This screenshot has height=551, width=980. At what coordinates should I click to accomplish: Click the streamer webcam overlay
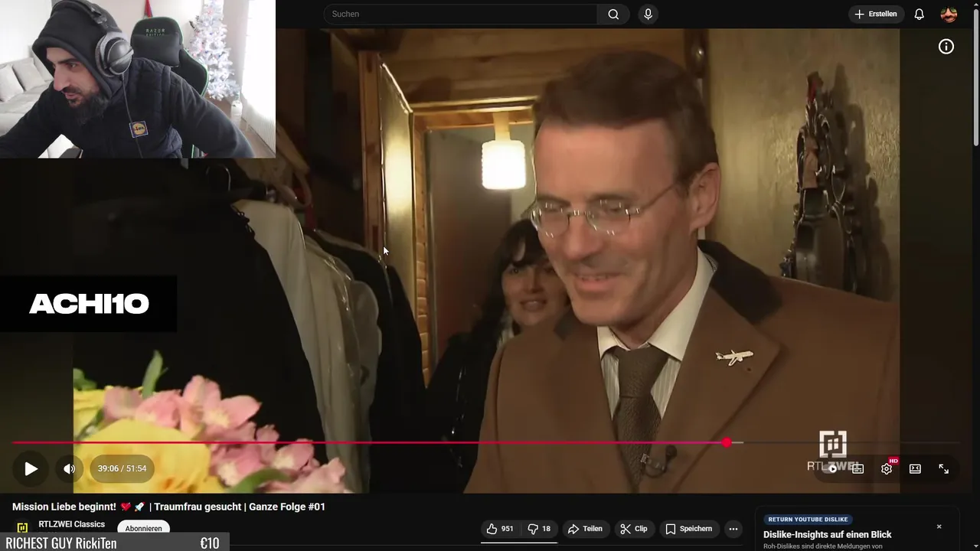138,79
